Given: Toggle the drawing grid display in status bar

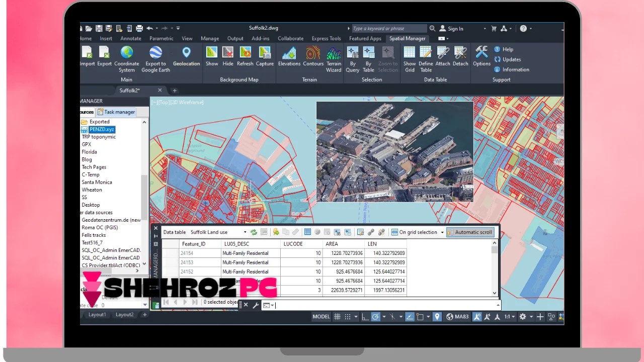Looking at the screenshot, I should [x=338, y=317].
